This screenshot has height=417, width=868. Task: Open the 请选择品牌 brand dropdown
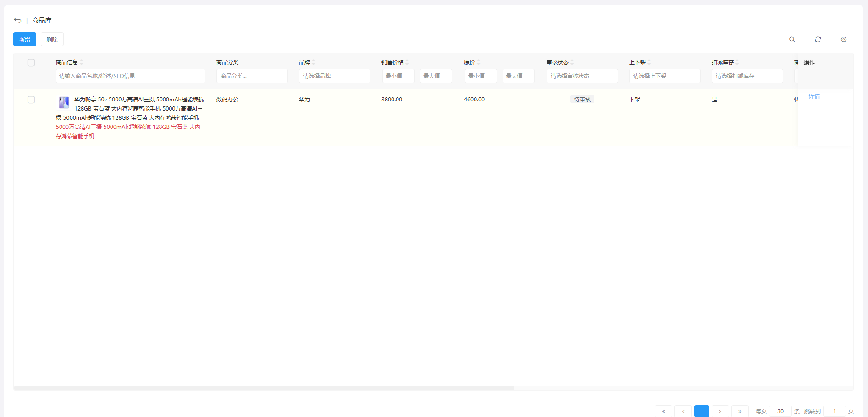pyautogui.click(x=334, y=76)
